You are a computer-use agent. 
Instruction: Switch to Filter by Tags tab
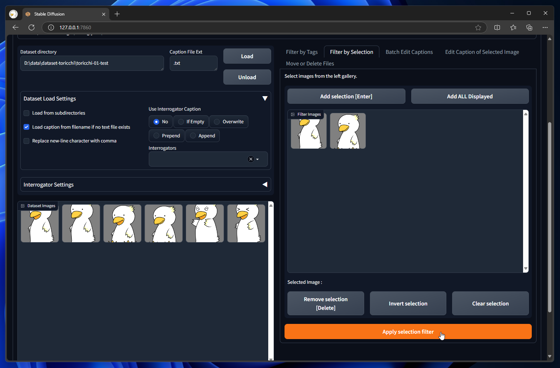[x=301, y=52]
